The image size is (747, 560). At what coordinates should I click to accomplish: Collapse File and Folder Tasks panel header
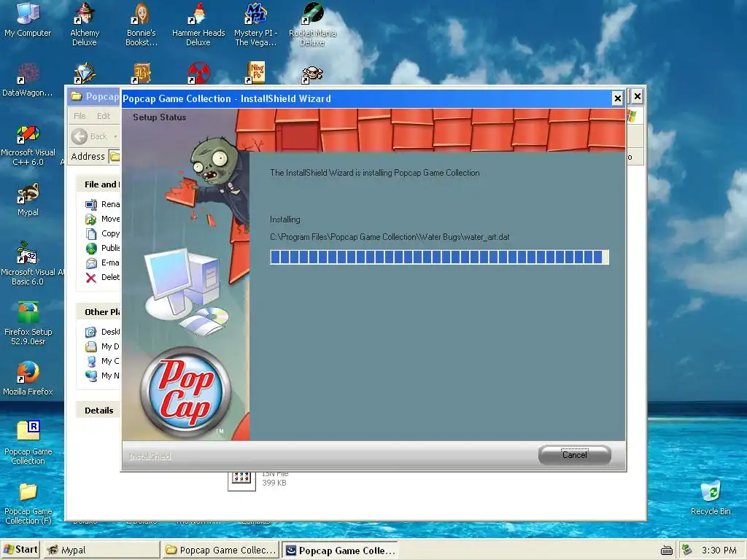coord(98,184)
